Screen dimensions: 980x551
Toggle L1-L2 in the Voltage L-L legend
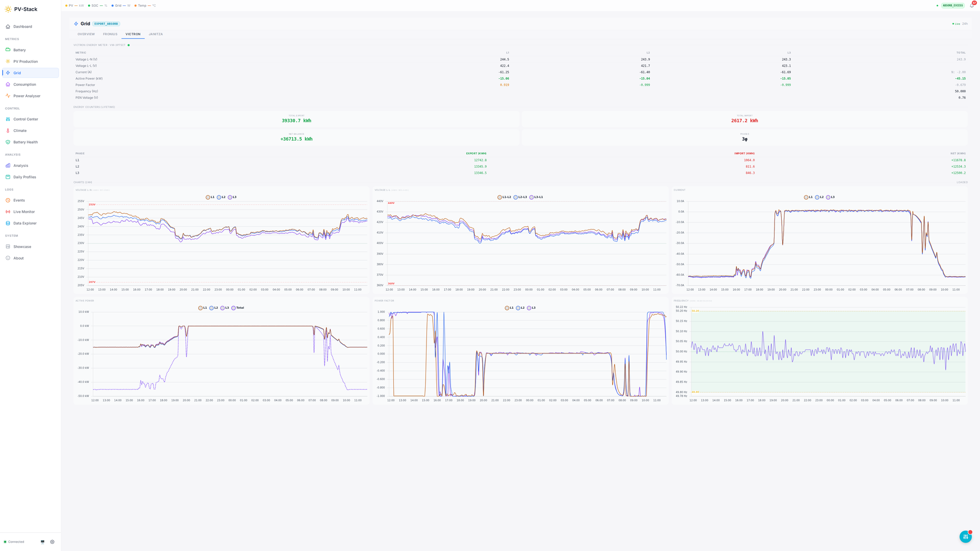click(x=505, y=197)
